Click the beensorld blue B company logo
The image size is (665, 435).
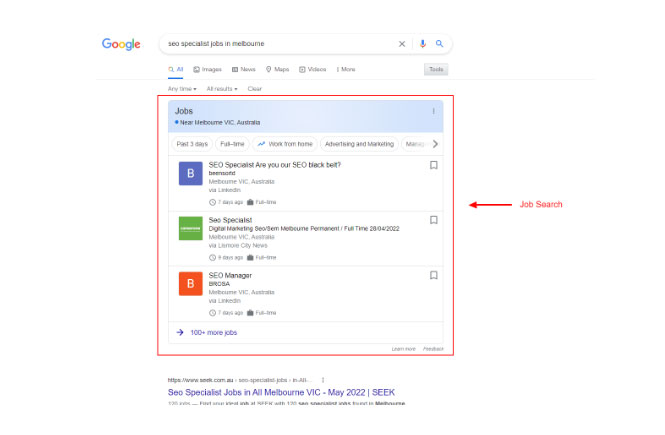coord(190,173)
